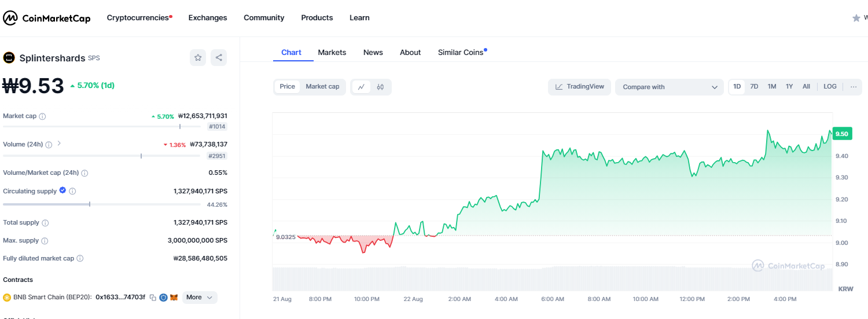Show Volume/Market cap info icon
This screenshot has height=319, width=868.
[x=84, y=173]
